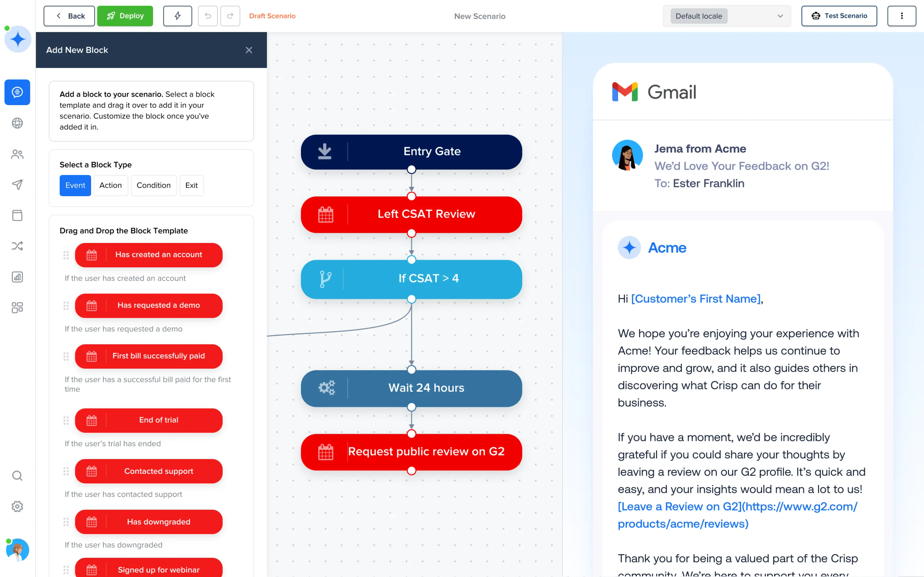Click the Request public review calendar icon

pyautogui.click(x=325, y=452)
